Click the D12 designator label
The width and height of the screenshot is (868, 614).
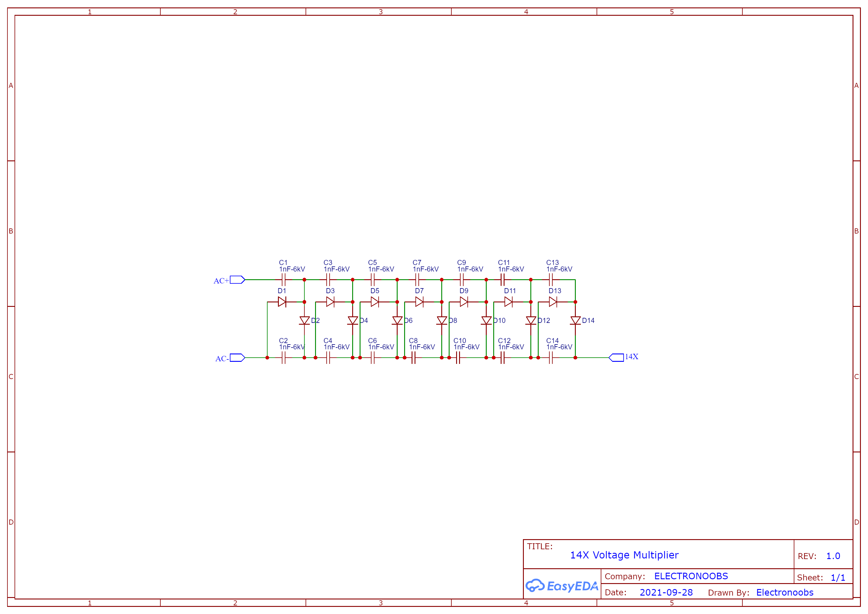click(x=544, y=321)
